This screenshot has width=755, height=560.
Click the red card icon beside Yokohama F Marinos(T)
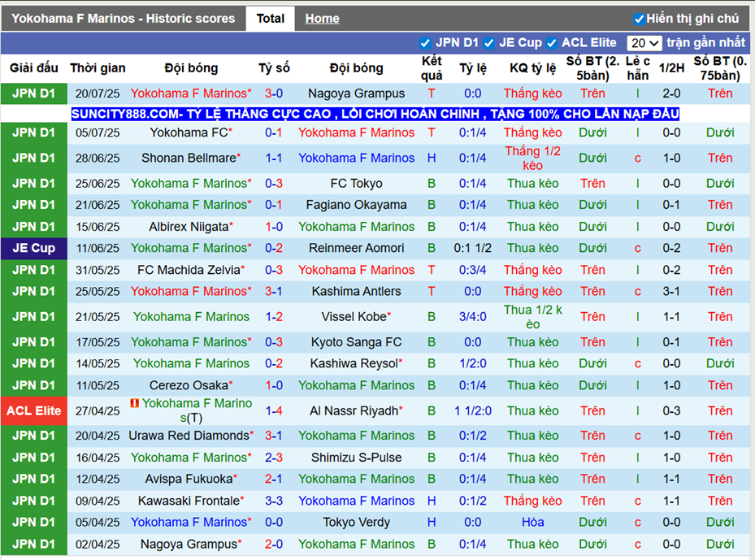pos(135,403)
